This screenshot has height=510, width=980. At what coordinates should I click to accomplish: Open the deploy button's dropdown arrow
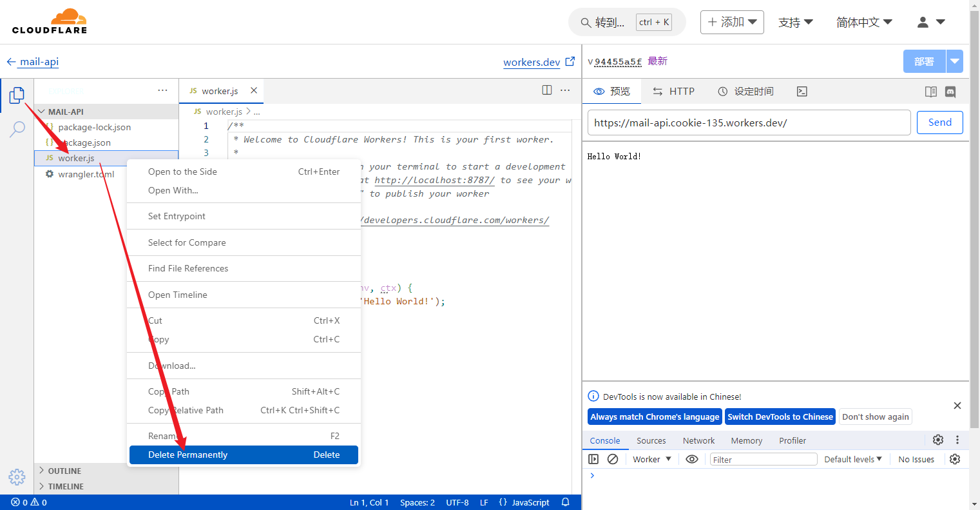coord(954,61)
